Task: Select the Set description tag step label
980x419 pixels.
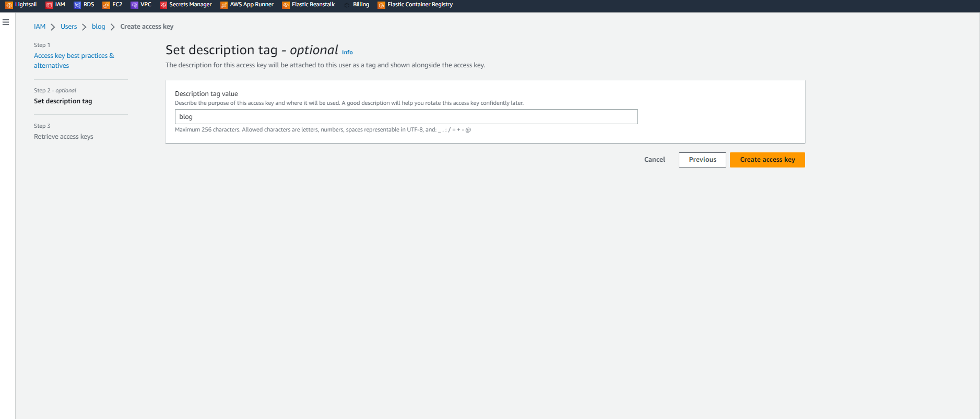Action: click(63, 101)
